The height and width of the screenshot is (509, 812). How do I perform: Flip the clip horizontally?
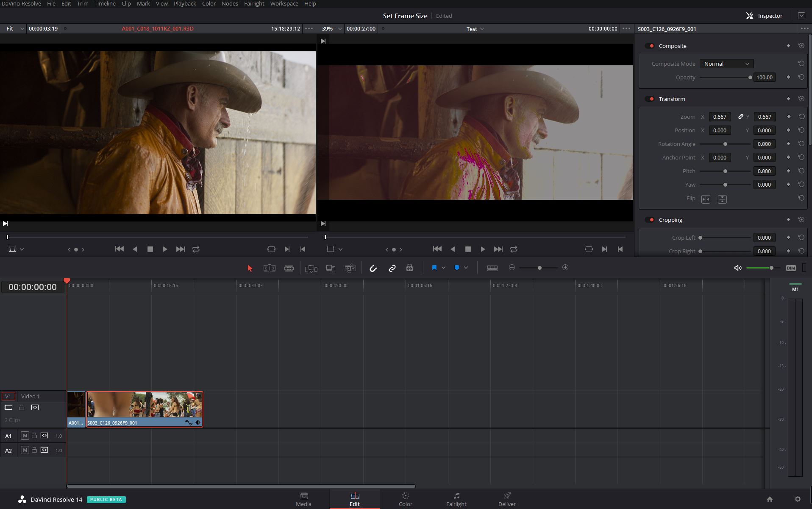coord(706,199)
